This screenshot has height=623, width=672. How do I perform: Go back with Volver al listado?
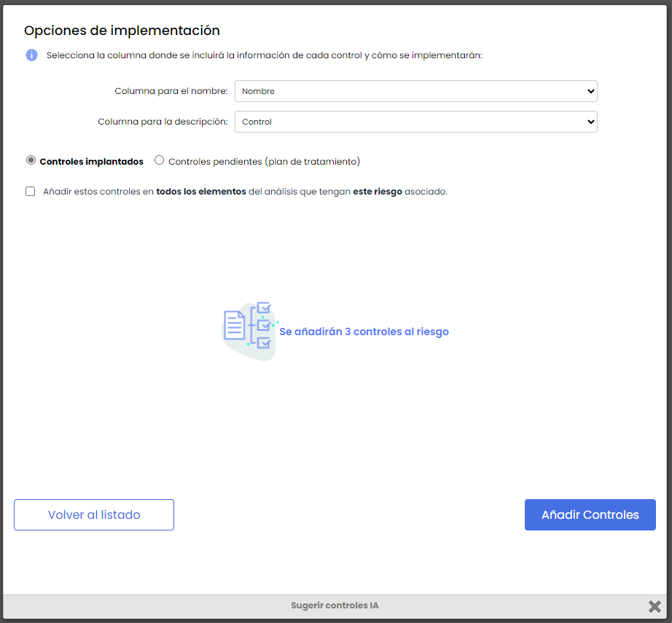tap(94, 514)
